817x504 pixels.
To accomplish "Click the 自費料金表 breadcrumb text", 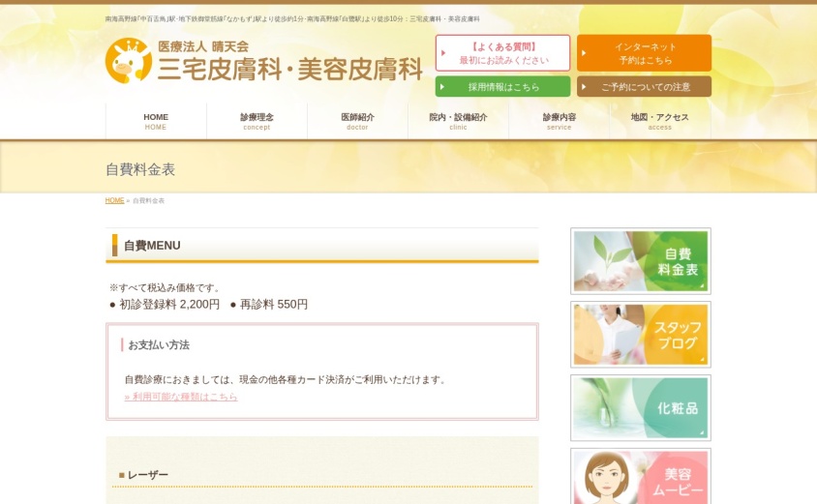I will (148, 200).
